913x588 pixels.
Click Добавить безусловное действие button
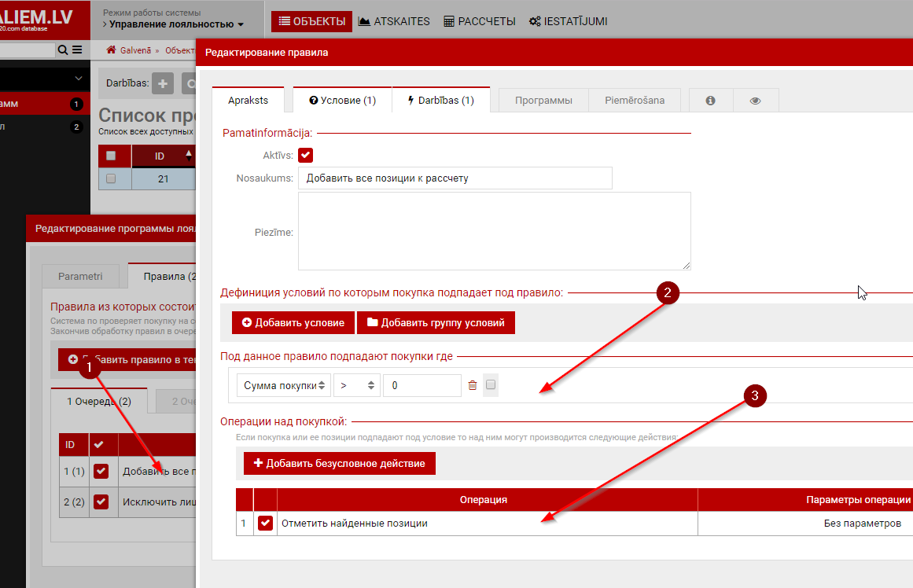point(340,463)
